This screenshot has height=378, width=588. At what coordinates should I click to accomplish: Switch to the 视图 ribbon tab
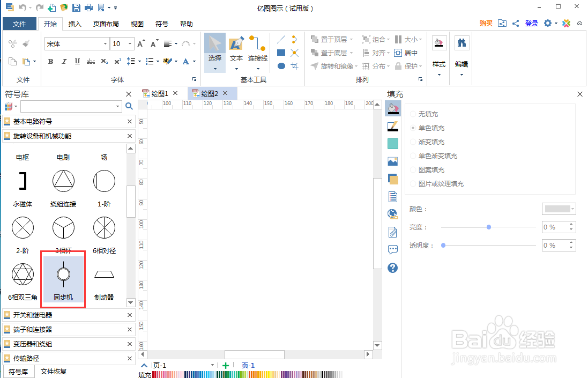coord(137,24)
